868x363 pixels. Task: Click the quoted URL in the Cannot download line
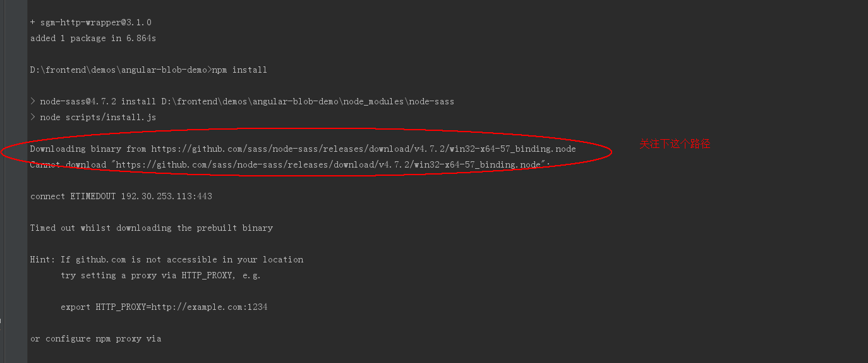pyautogui.click(x=328, y=165)
